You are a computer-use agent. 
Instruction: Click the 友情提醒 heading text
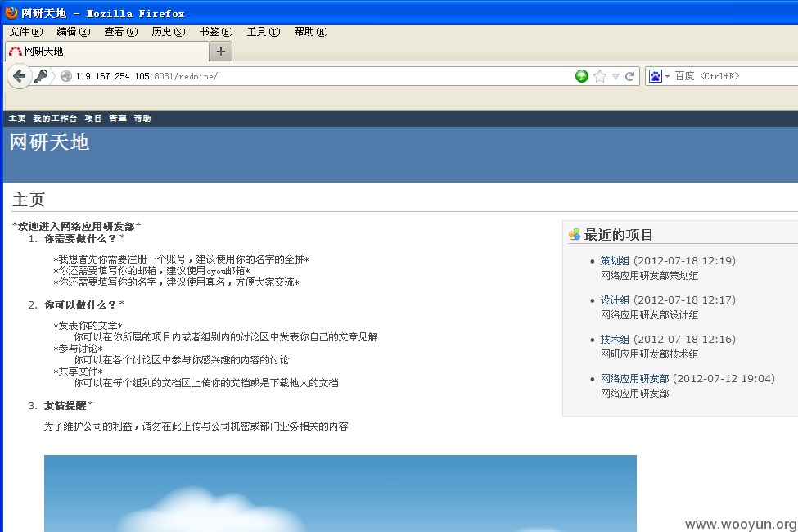pyautogui.click(x=65, y=406)
